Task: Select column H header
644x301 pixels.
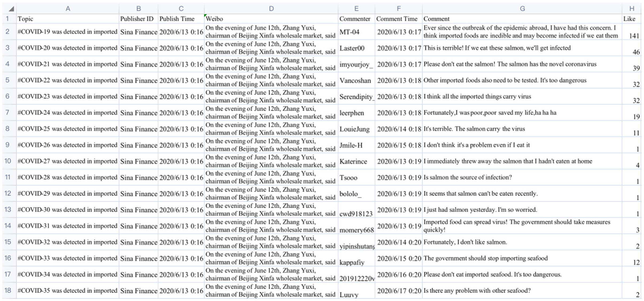Action: click(632, 9)
